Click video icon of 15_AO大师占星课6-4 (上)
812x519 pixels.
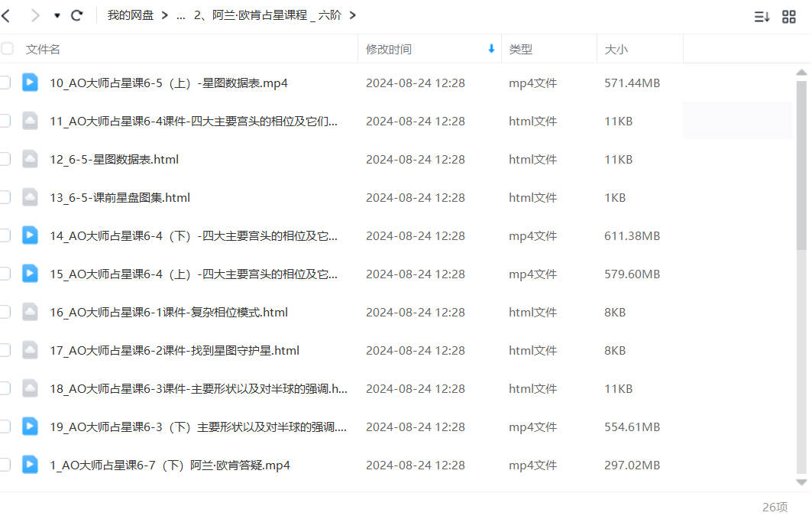point(30,274)
